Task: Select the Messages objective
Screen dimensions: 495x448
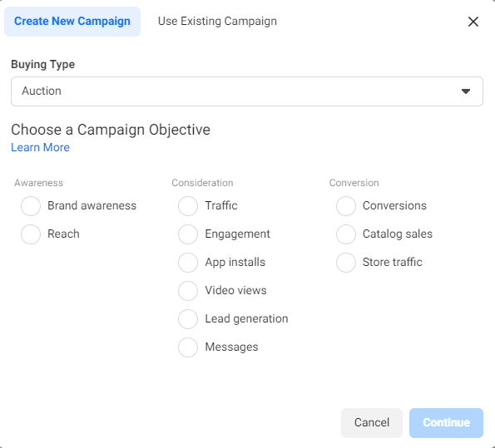Action: [188, 347]
